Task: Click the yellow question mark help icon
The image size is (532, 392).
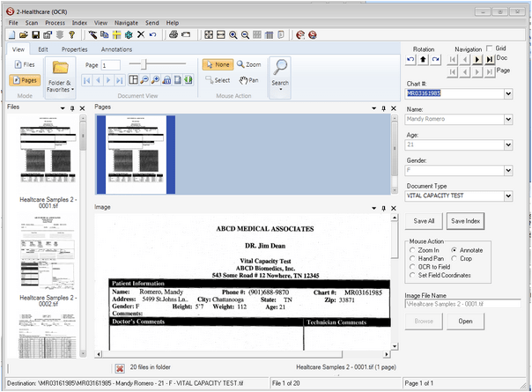Action: point(71,34)
